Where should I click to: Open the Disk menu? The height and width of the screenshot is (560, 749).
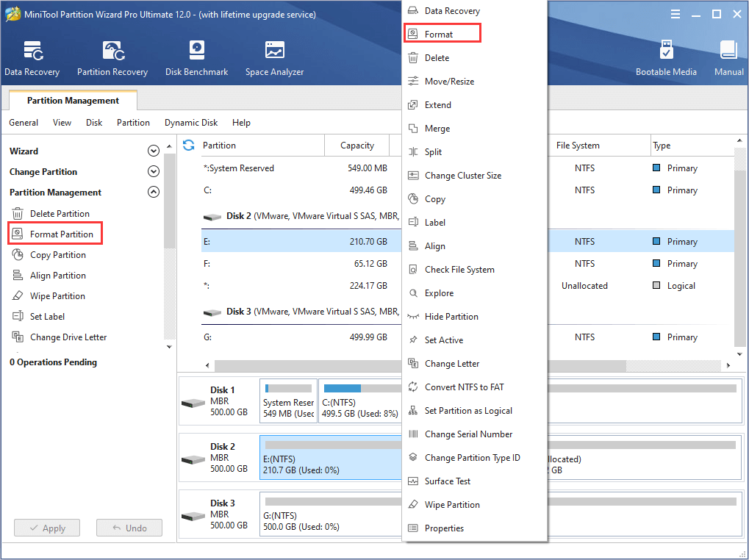point(94,123)
